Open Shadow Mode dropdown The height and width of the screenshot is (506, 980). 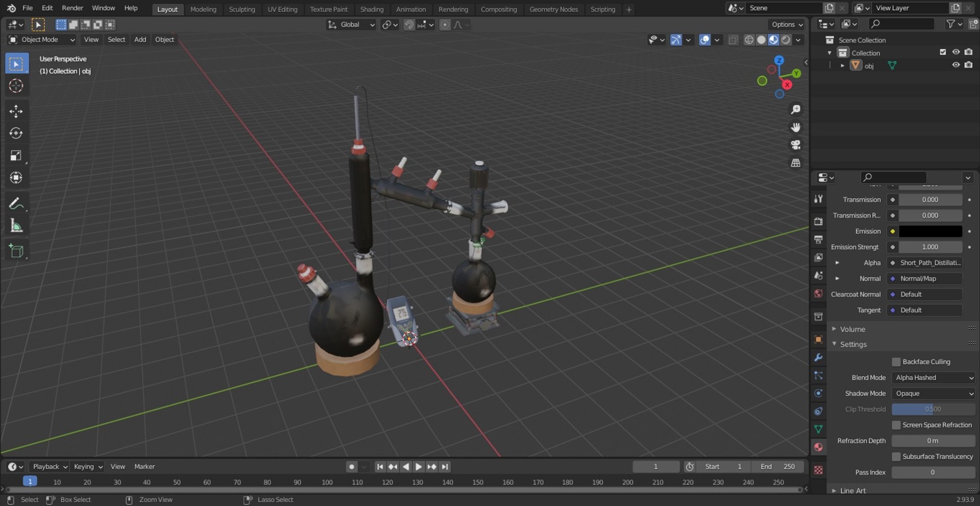[934, 394]
